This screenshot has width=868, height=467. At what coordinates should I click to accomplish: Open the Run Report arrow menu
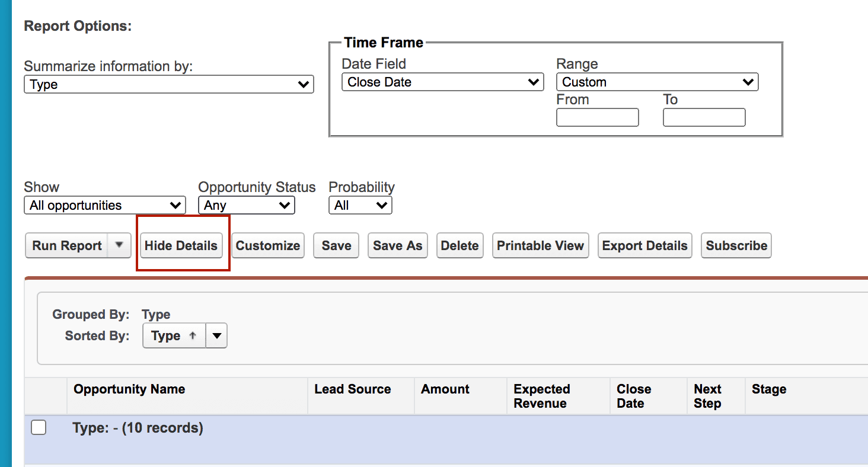pos(119,245)
